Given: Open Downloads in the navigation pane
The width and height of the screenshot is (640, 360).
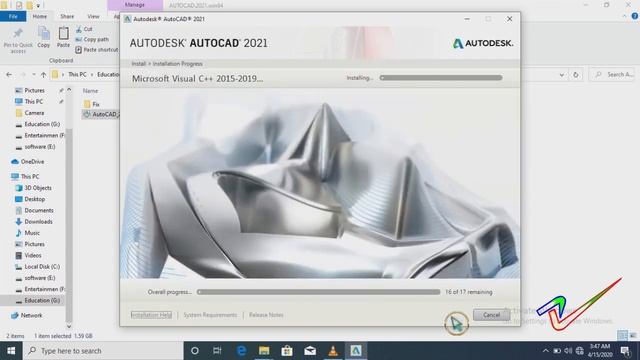Looking at the screenshot, I should (x=38, y=222).
